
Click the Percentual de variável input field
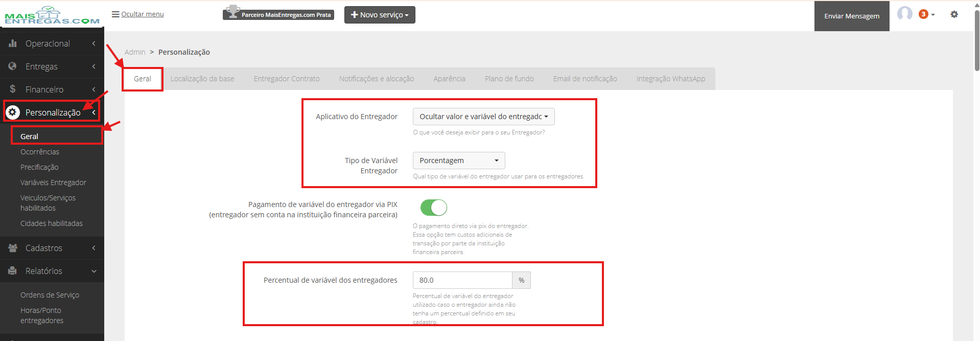coord(462,280)
